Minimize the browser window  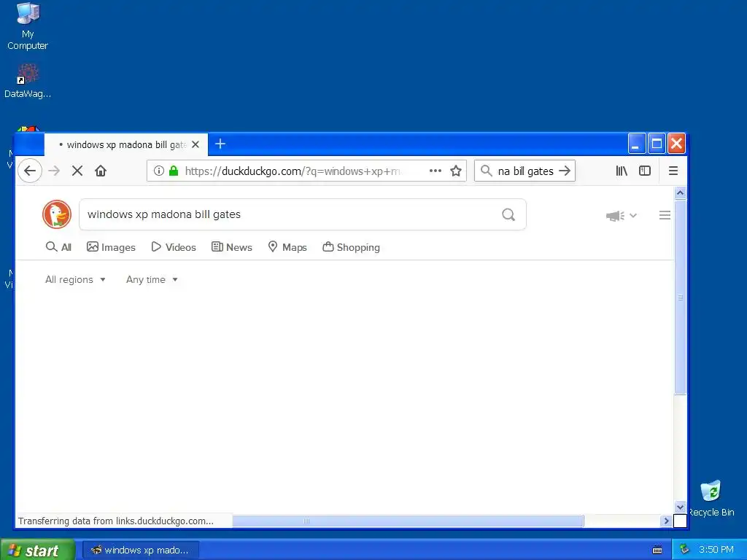point(637,144)
